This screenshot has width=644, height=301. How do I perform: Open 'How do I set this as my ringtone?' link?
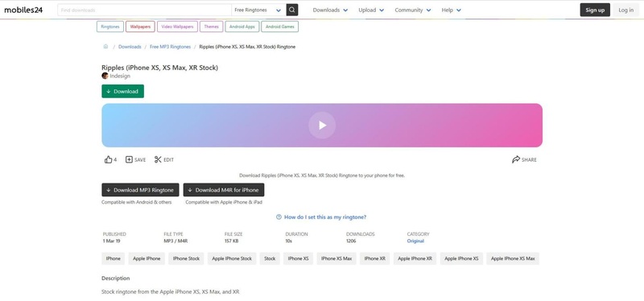(325, 216)
